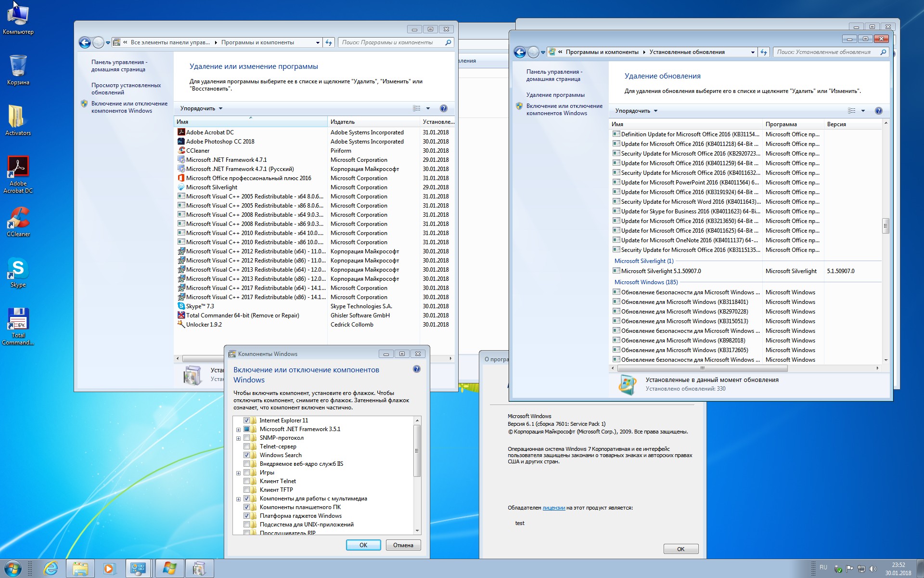
Task: Uncheck Windows Search component
Action: click(246, 455)
